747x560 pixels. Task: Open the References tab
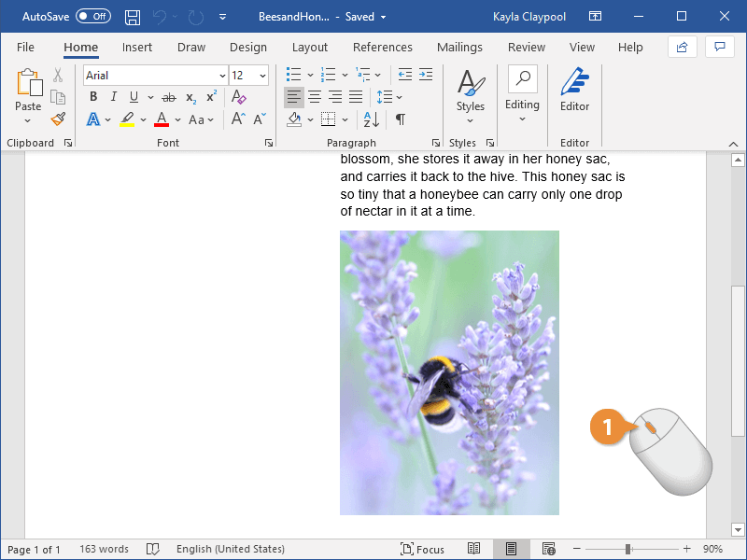tap(382, 47)
